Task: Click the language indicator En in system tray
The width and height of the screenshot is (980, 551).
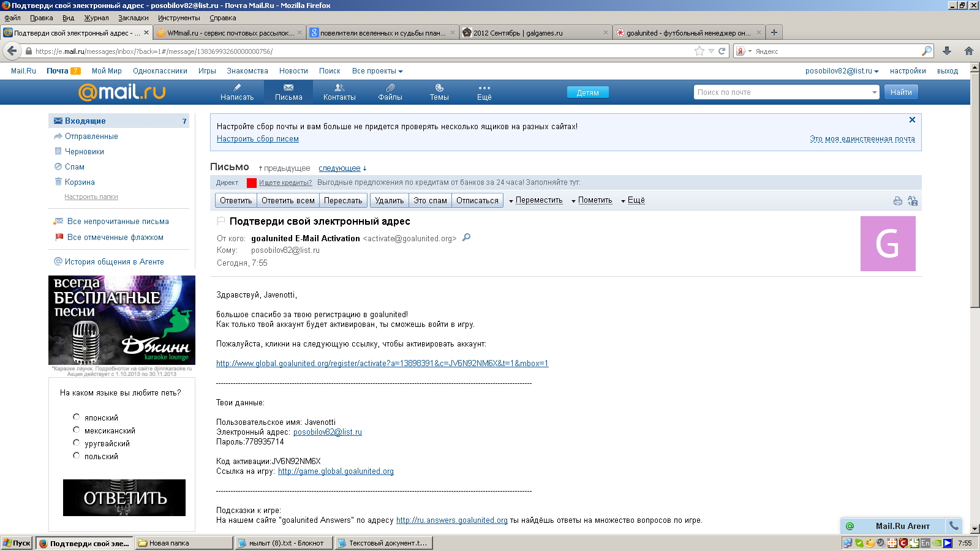Action: [925, 543]
